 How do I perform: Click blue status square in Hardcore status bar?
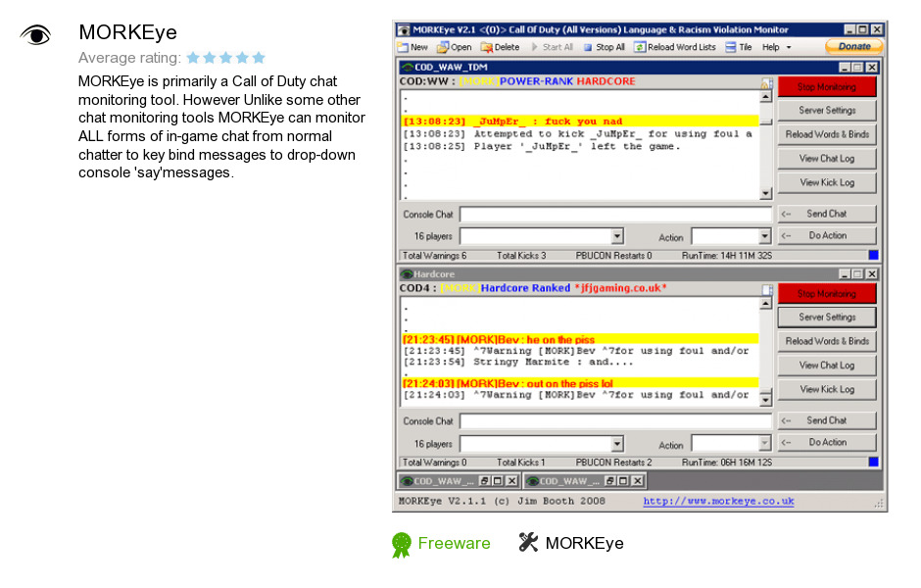pyautogui.click(x=873, y=462)
